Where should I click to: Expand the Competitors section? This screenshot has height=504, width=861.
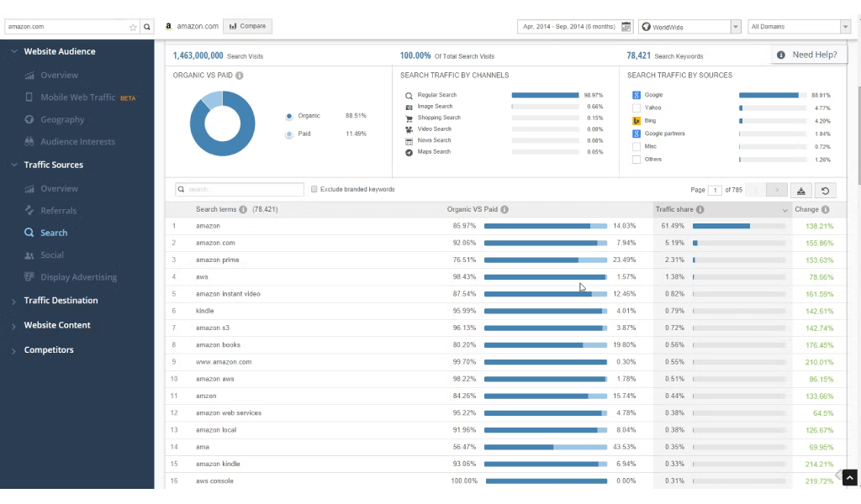(x=14, y=350)
